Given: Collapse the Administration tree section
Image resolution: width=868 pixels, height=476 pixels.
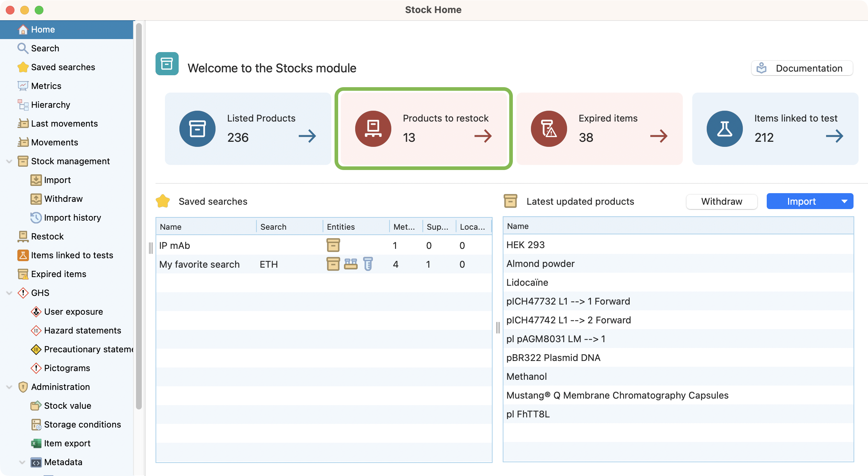Looking at the screenshot, I should click(9, 387).
